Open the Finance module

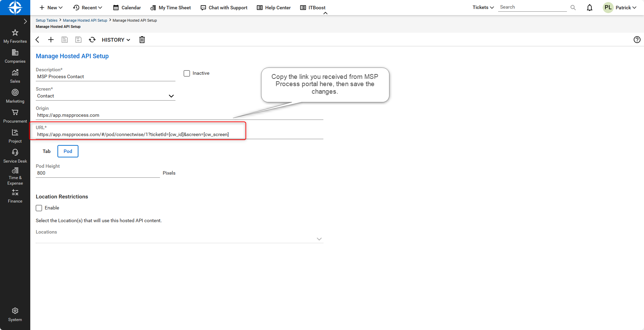point(15,196)
